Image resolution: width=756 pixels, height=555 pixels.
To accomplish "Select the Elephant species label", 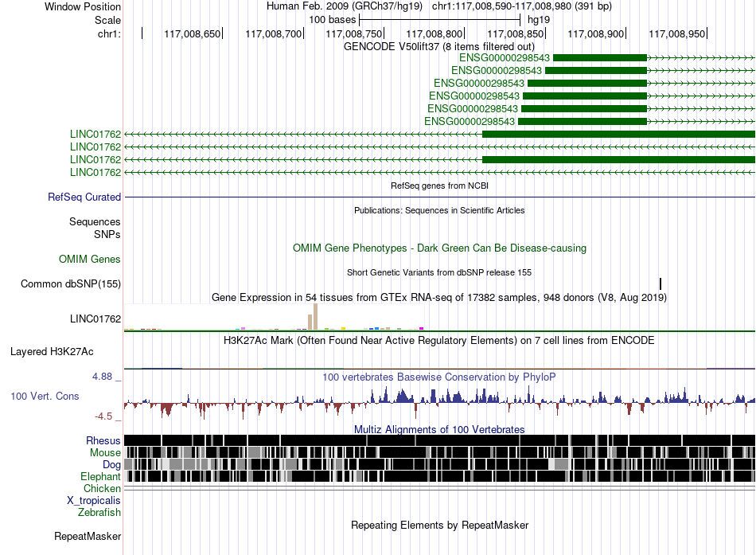I will (100, 477).
